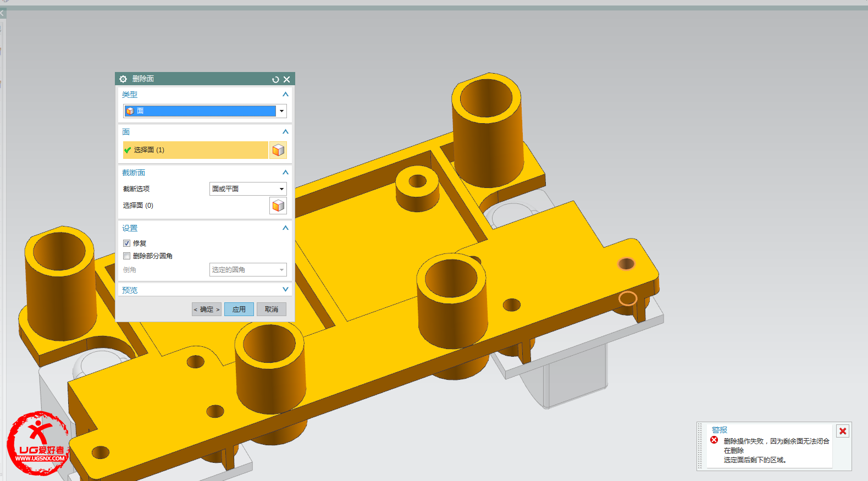Open the 截断选项 dropdown set to 面或平面

click(x=248, y=189)
